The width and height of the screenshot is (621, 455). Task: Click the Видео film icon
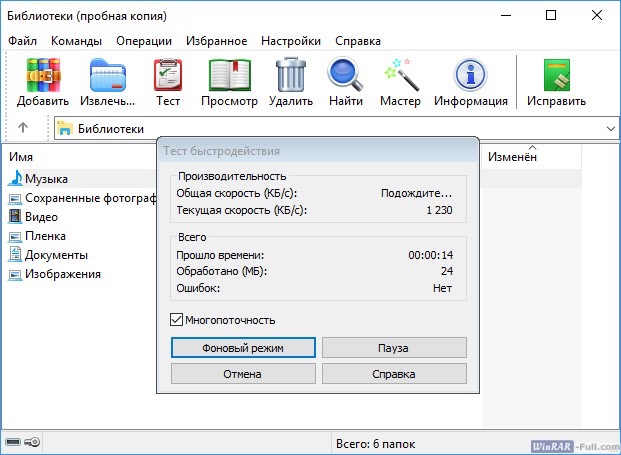(15, 216)
